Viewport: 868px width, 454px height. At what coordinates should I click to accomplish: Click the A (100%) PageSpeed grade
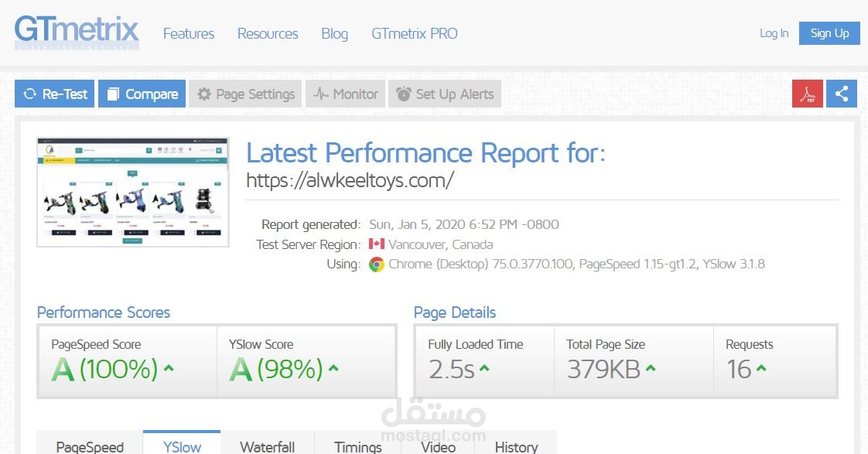104,369
